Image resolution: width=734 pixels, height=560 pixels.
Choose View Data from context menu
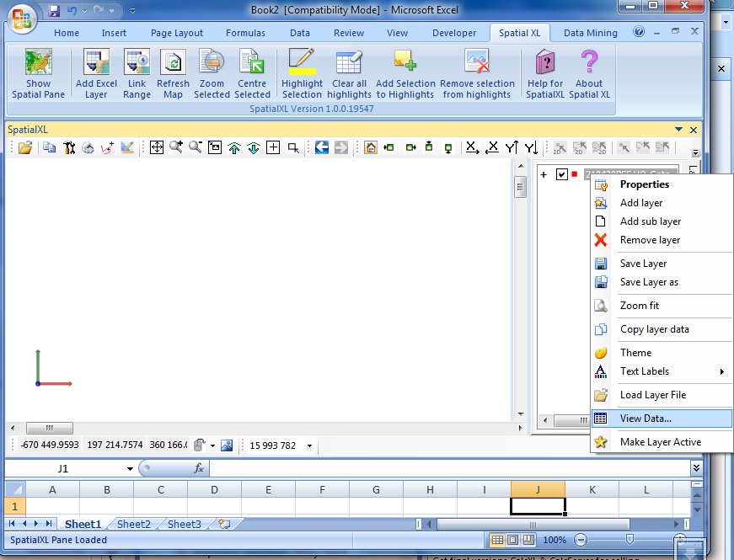point(645,419)
